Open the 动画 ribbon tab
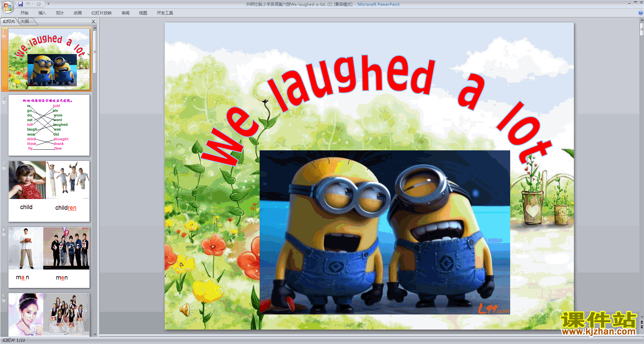644x344 pixels. click(78, 13)
